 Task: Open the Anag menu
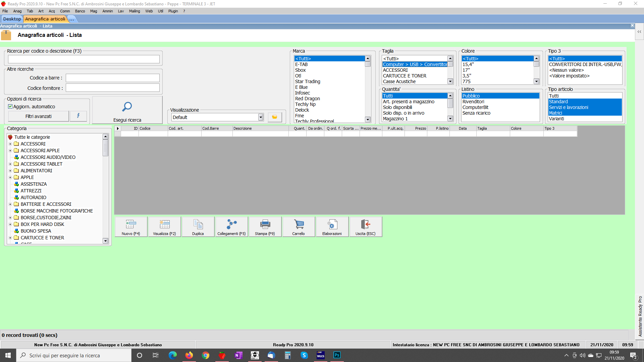[17, 11]
